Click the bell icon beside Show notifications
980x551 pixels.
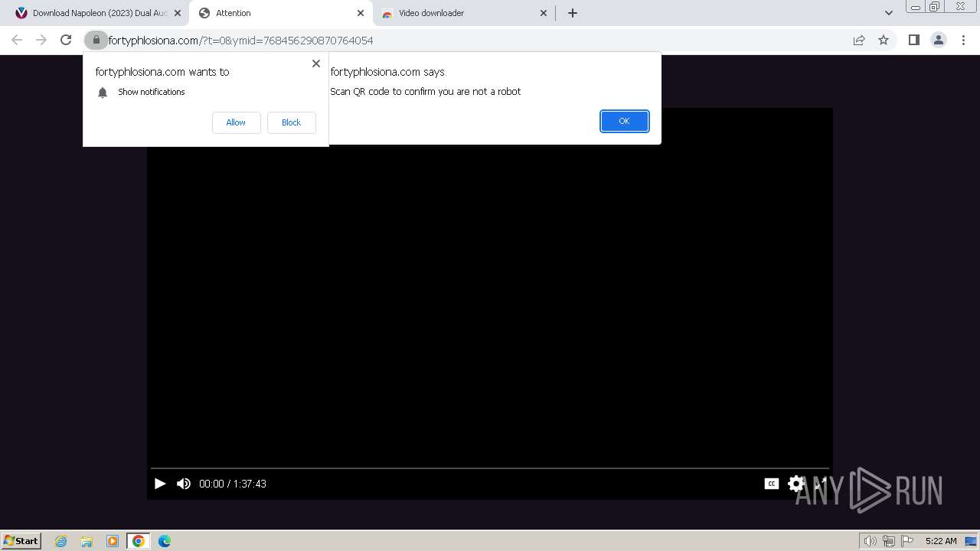click(103, 93)
